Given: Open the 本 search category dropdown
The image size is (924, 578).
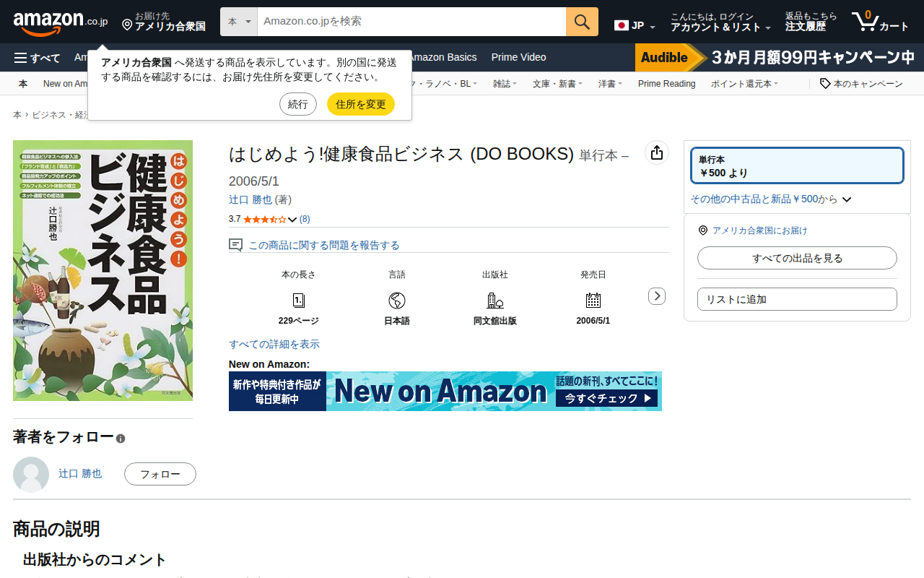Looking at the screenshot, I should point(239,22).
